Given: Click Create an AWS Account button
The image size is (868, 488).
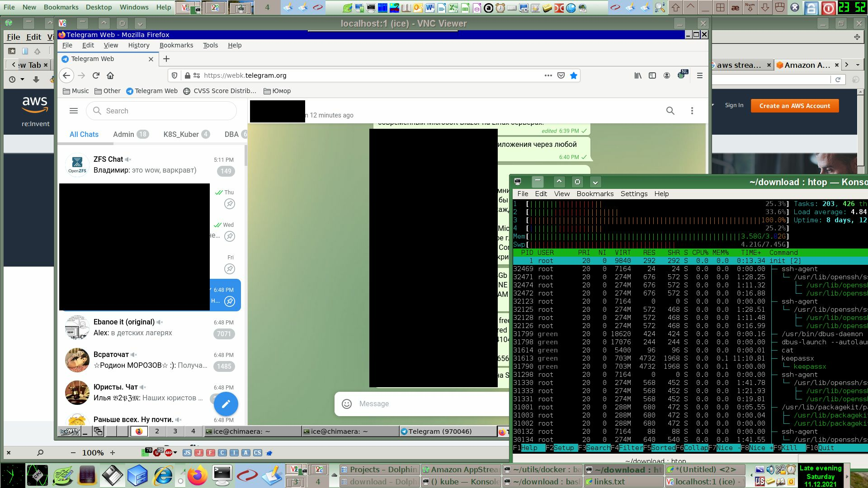Looking at the screenshot, I should pyautogui.click(x=795, y=106).
